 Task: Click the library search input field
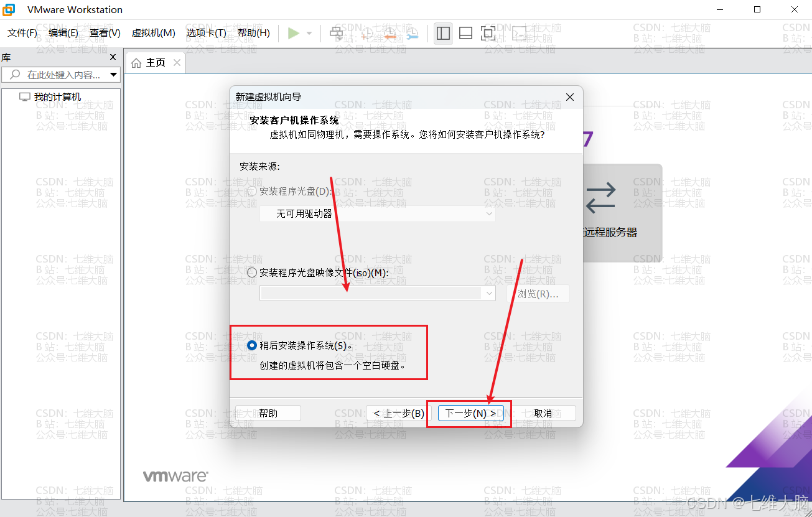point(61,75)
